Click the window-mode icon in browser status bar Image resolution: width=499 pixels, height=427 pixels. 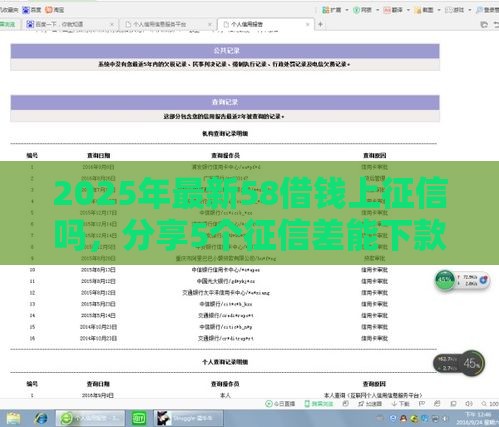click(453, 404)
